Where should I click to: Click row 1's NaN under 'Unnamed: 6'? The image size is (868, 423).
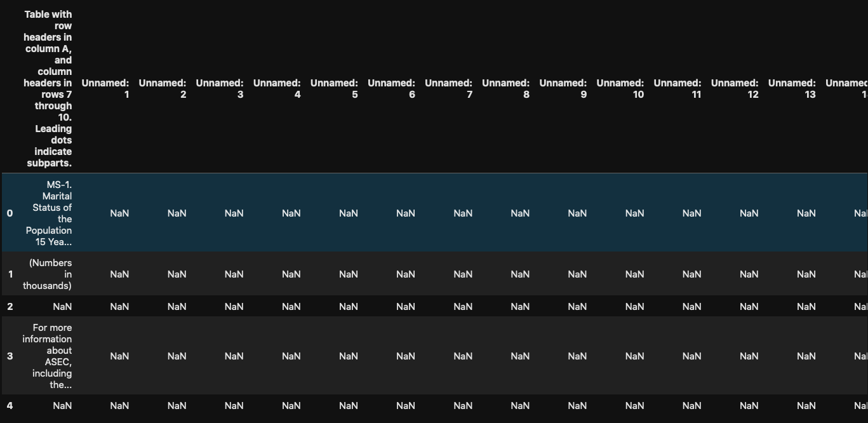(x=405, y=274)
